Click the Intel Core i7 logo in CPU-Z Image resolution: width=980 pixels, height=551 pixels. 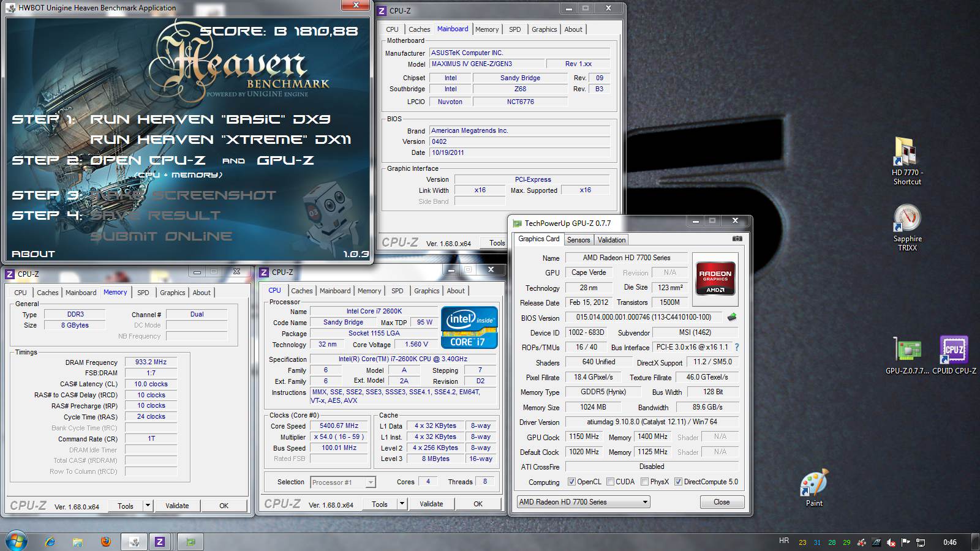470,328
